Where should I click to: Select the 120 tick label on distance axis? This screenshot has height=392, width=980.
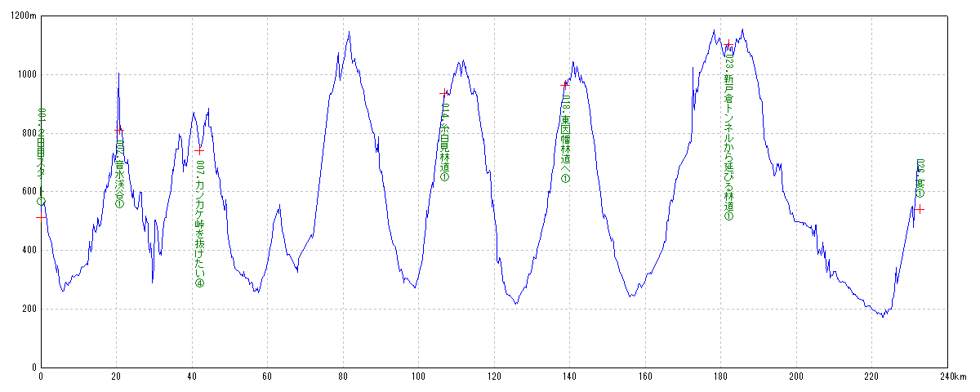pos(494,376)
